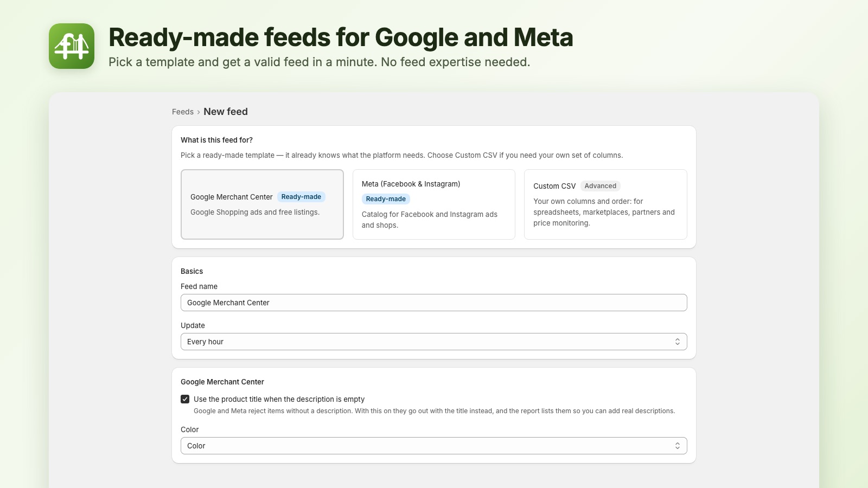Screen dimensions: 868x488
Task: Click the 'Ready-made feeds for Google and Meta' headline
Action: click(x=341, y=37)
